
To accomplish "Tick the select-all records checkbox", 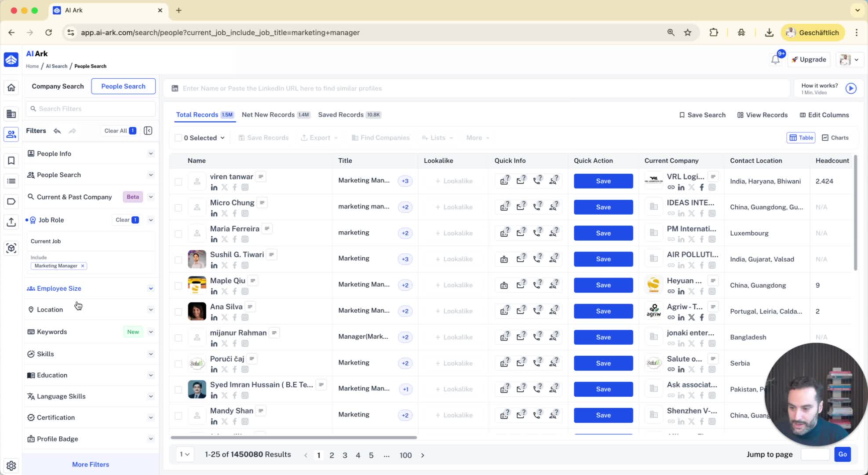I will click(x=178, y=138).
